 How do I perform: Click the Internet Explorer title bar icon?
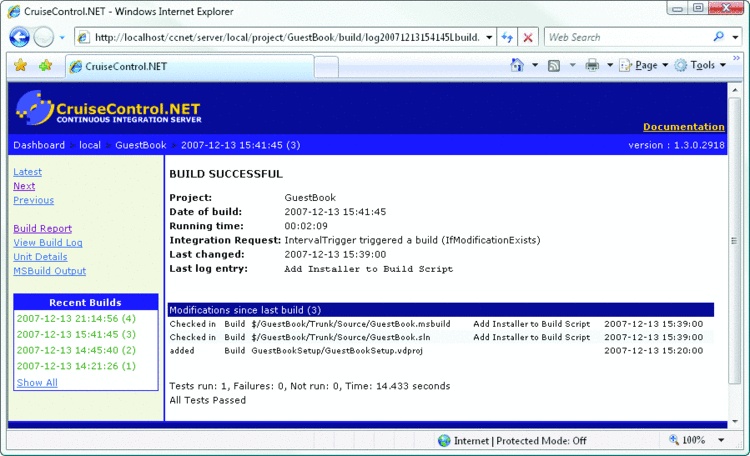(x=14, y=11)
